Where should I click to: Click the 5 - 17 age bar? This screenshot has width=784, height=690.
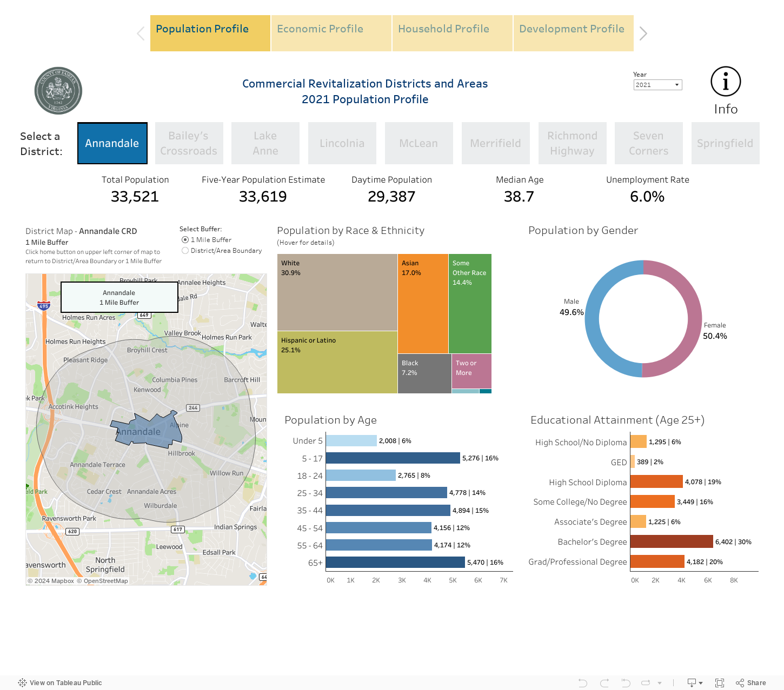[x=393, y=458]
